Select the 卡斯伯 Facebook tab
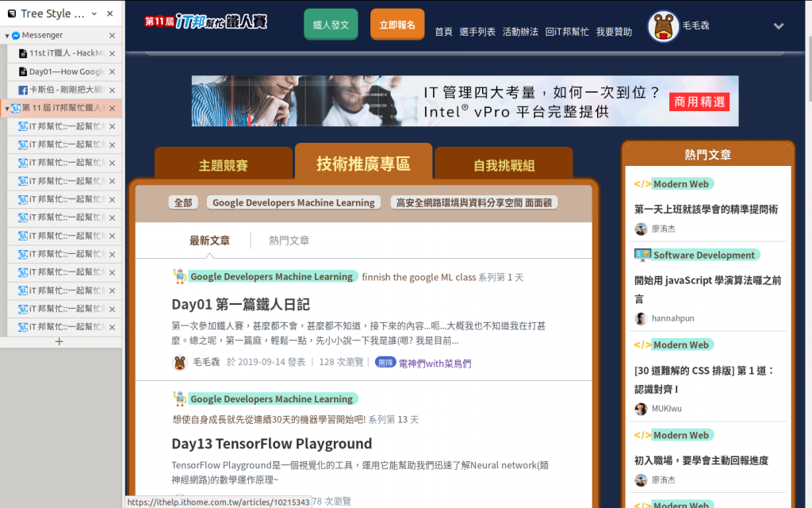 click(x=64, y=90)
